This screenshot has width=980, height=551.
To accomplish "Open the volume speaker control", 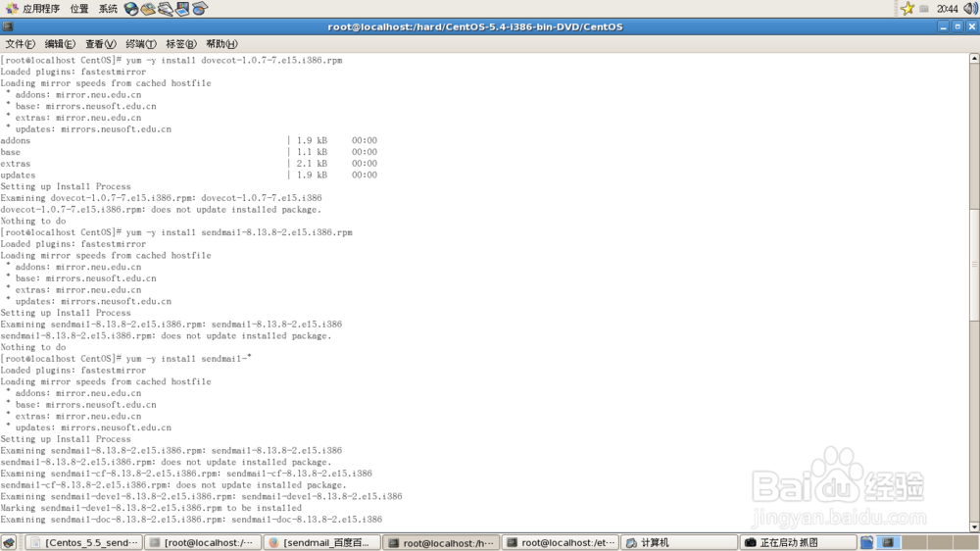I will tap(970, 9).
